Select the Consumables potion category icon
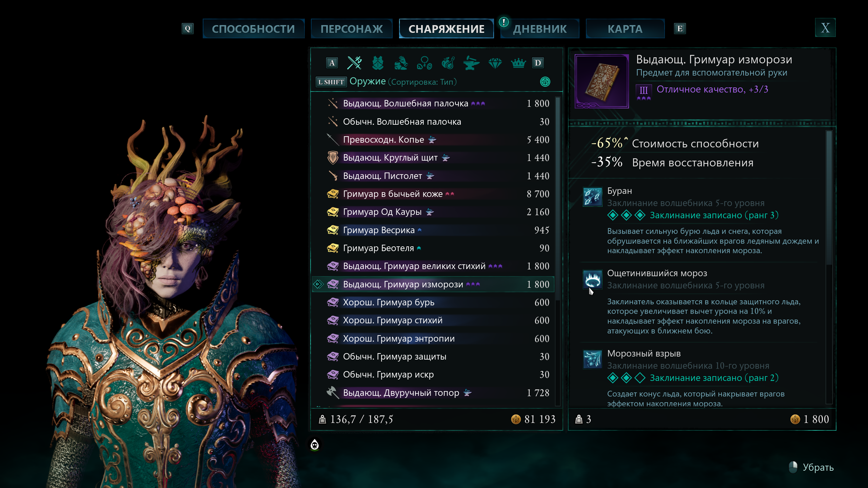868x488 pixels. (x=448, y=63)
